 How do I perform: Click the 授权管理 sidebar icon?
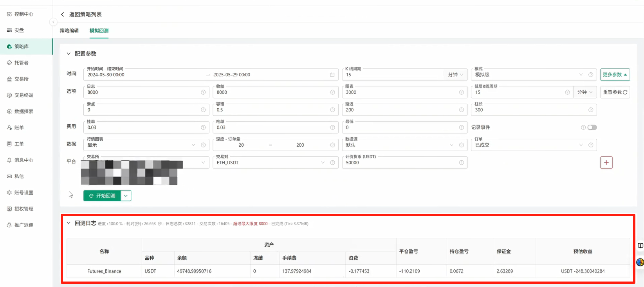[9, 209]
